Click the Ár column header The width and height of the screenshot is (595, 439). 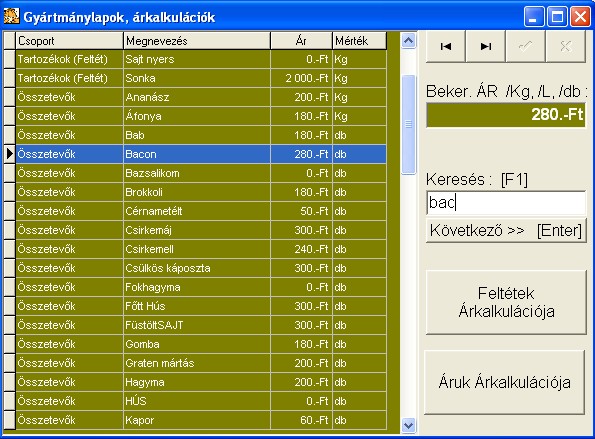[x=301, y=41]
